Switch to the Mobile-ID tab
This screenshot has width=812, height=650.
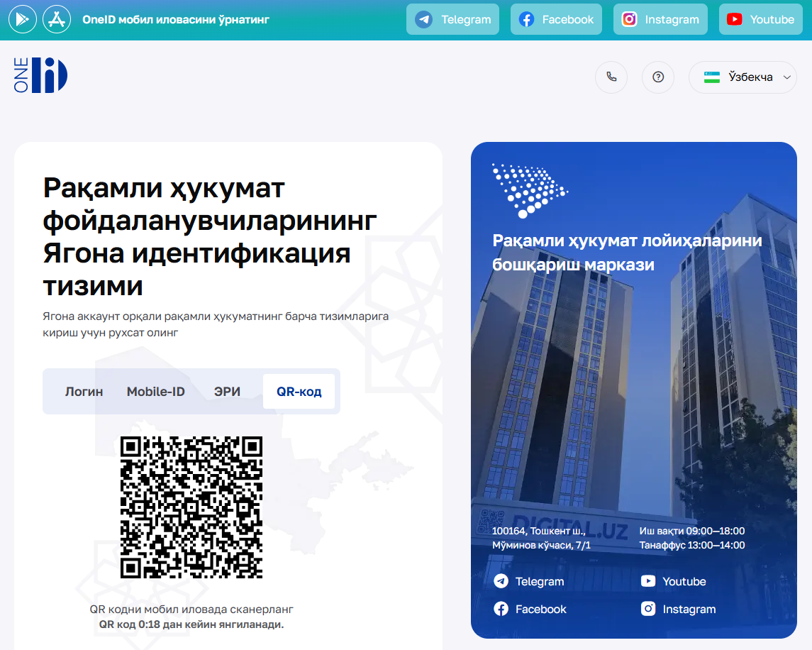(x=156, y=391)
